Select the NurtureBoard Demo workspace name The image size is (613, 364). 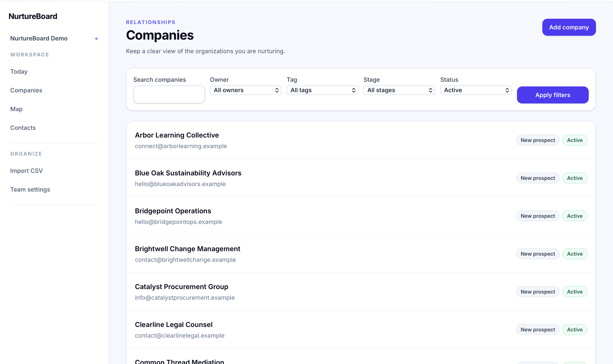pos(39,39)
